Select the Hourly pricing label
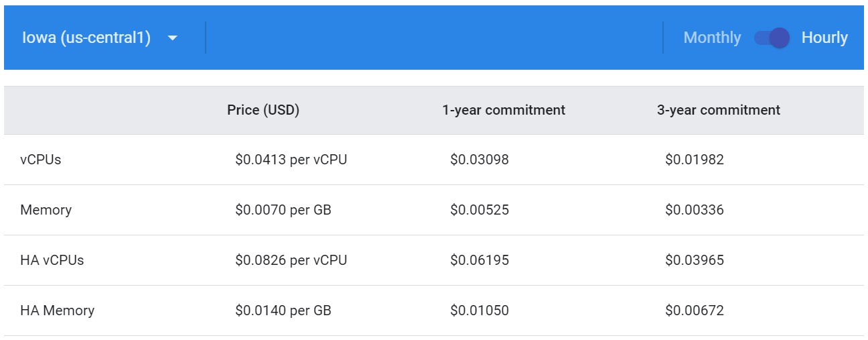The image size is (868, 340). [x=824, y=38]
